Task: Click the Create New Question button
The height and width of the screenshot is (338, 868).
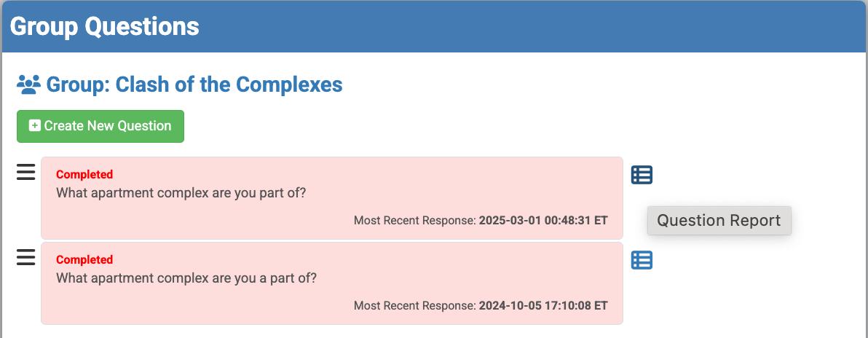Action: (100, 126)
